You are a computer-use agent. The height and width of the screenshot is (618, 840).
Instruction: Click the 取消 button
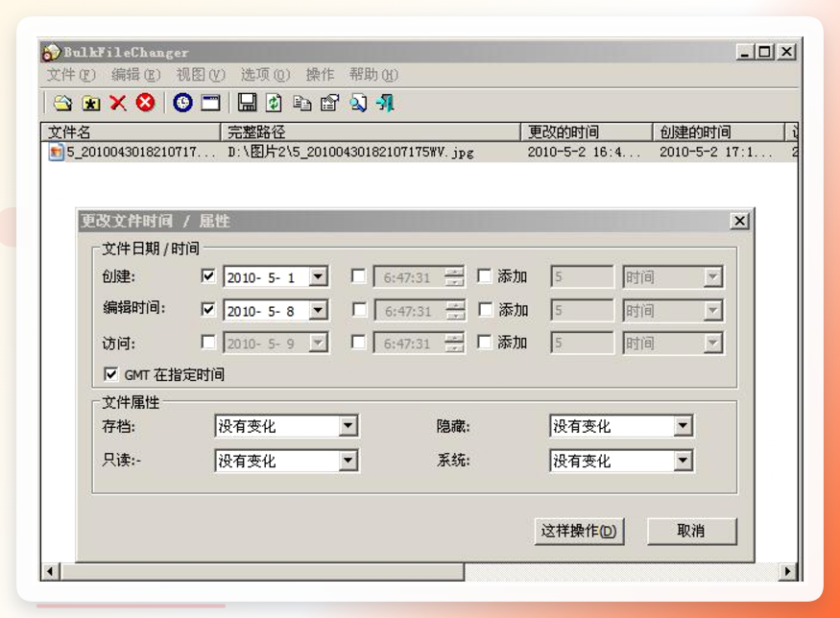click(691, 531)
